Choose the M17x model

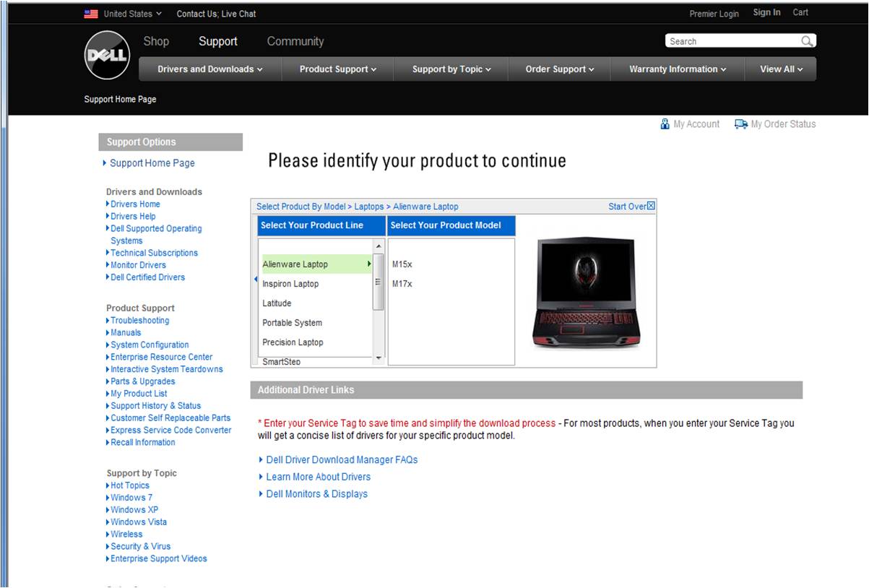click(402, 284)
